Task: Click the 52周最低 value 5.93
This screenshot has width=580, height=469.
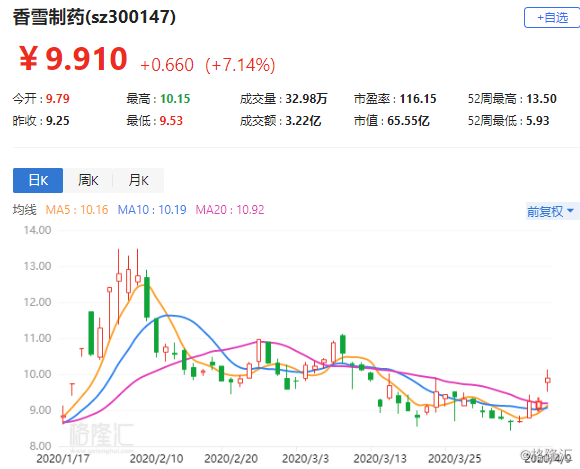Action: [x=537, y=121]
